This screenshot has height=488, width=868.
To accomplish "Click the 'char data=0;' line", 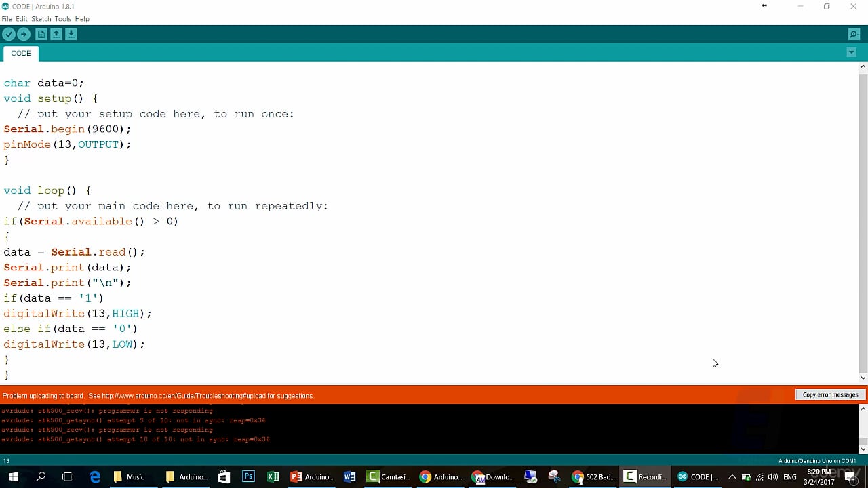I will coord(44,83).
